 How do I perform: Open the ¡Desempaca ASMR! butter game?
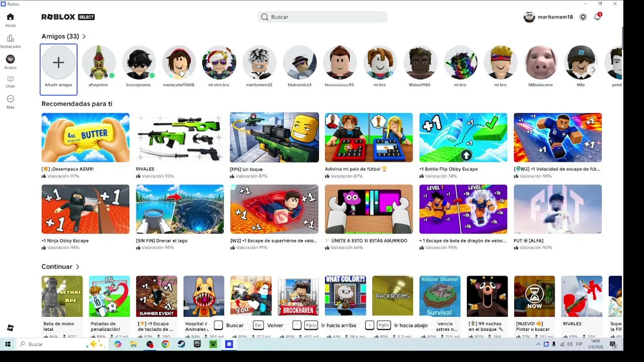click(x=86, y=138)
